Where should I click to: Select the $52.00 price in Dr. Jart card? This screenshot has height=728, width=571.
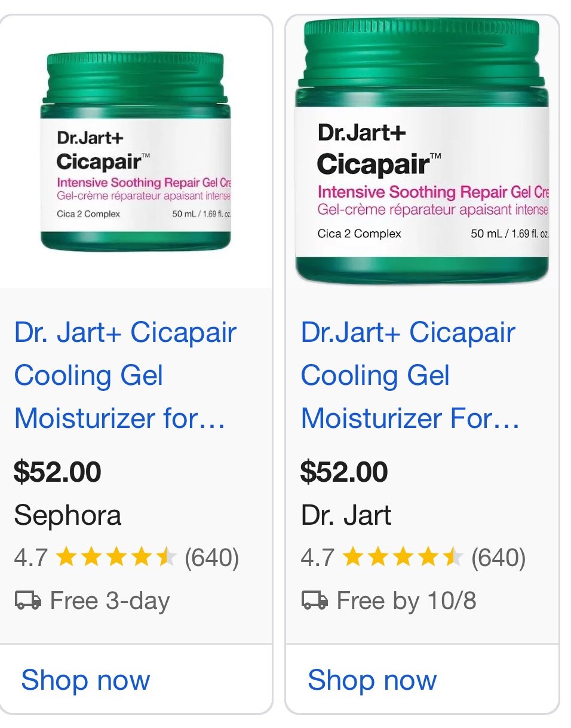tap(344, 472)
